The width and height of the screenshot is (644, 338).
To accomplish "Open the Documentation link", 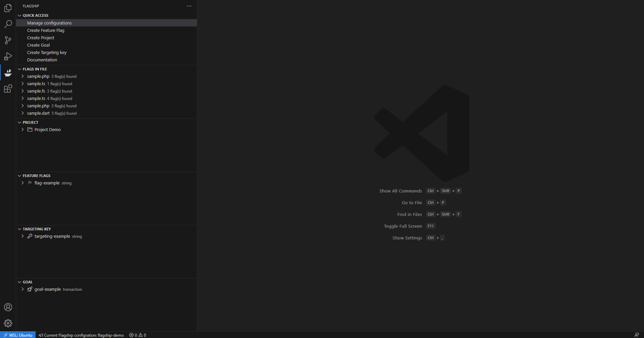I will click(x=106, y=60).
